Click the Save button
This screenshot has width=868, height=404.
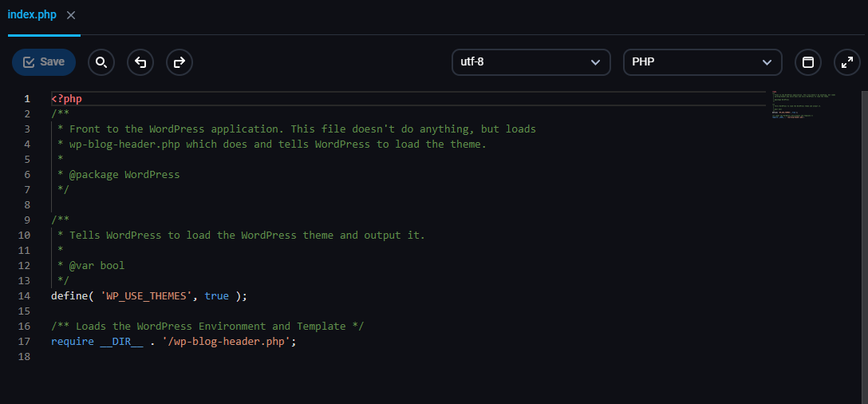[x=44, y=62]
